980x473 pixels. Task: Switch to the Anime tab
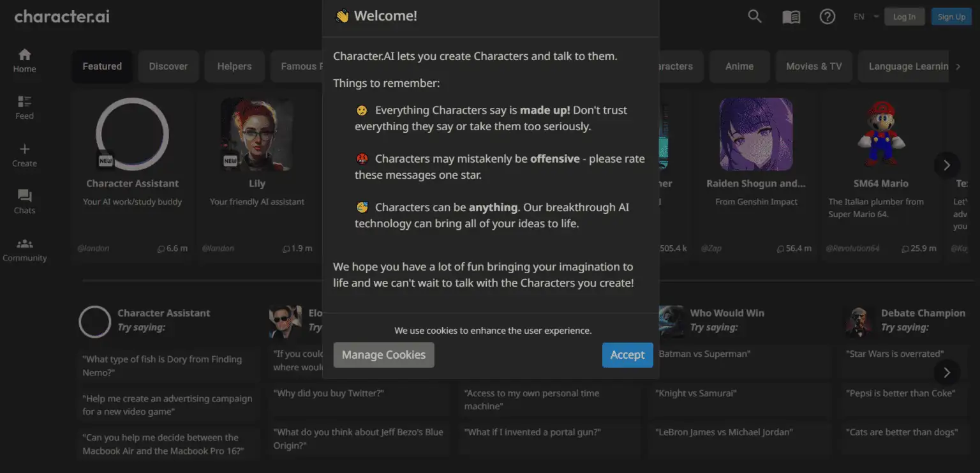pyautogui.click(x=739, y=66)
